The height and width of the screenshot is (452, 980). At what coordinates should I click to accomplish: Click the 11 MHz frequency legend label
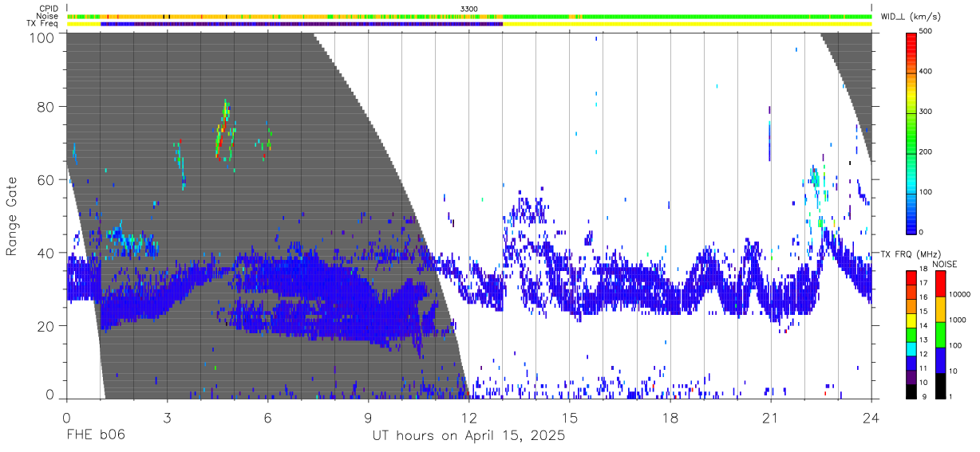pos(925,367)
